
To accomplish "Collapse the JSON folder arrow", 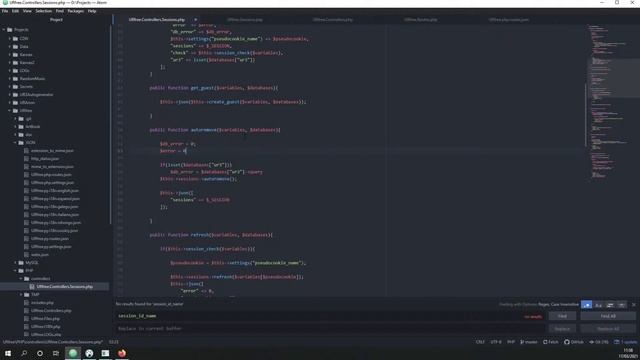I will [16, 143].
